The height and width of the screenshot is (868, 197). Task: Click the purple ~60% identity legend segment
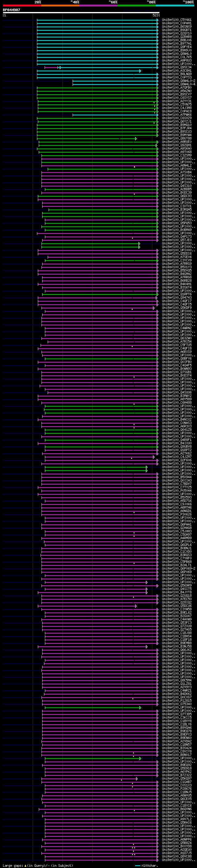(x=98, y=6)
